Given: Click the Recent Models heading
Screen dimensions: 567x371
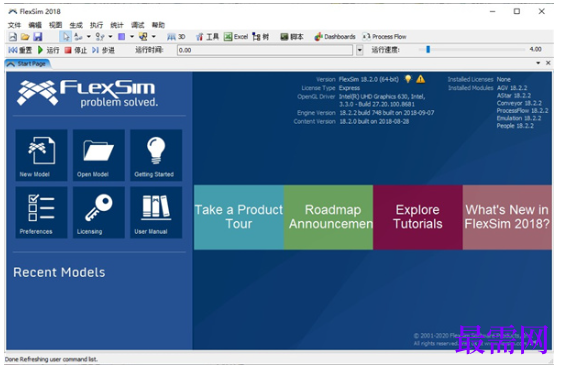Looking at the screenshot, I should (59, 272).
